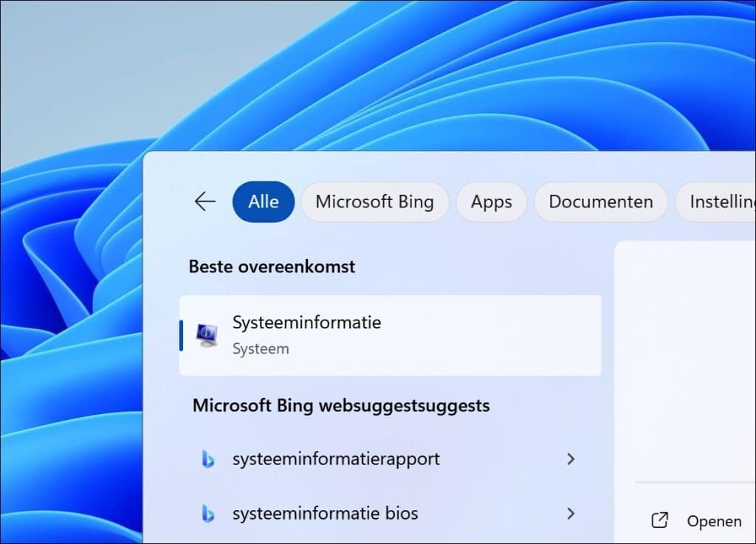Click the Systeeminformatie computer icon
This screenshot has height=544, width=756.
click(207, 335)
